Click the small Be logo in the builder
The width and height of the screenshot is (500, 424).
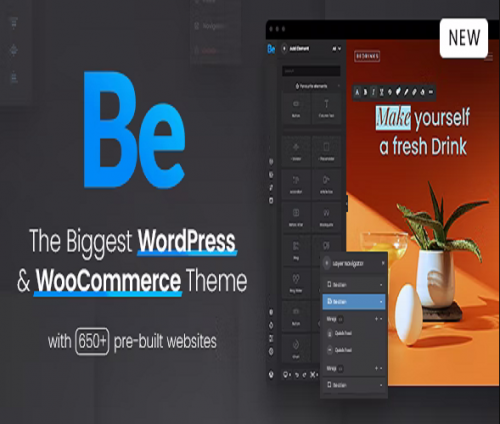pos(271,49)
